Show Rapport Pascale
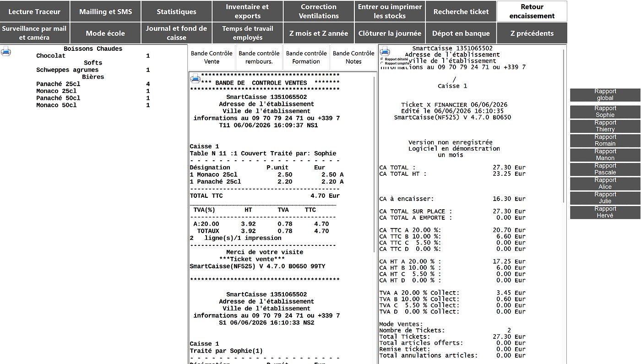This screenshot has width=641, height=364. pyautogui.click(x=605, y=169)
